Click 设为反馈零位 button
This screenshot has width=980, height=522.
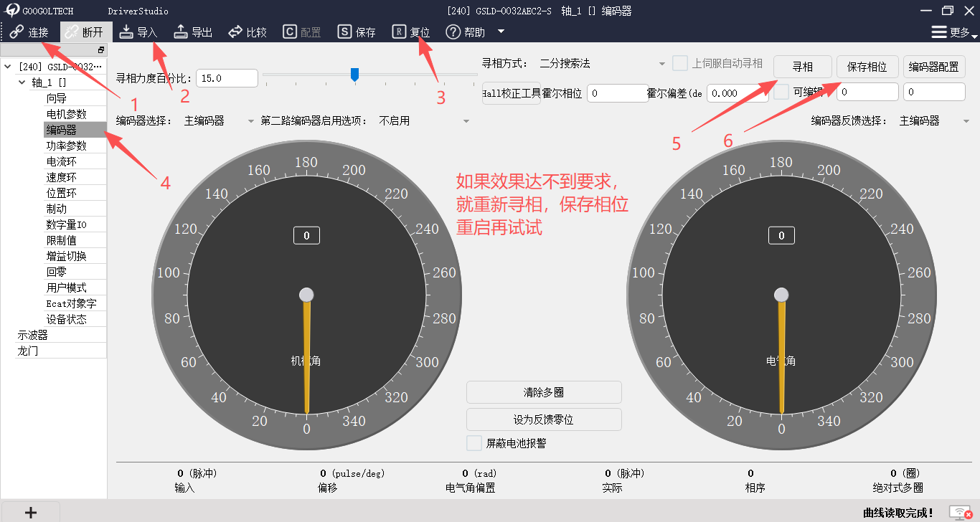coord(544,419)
